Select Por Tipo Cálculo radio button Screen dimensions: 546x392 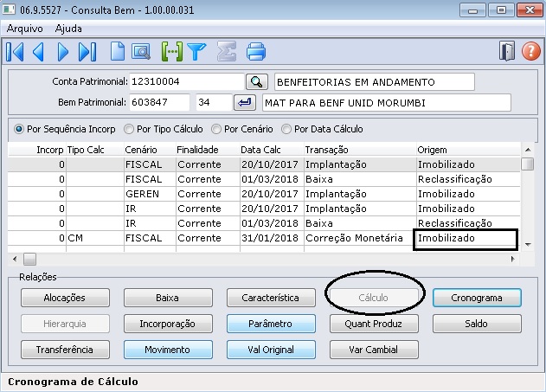tap(128, 129)
